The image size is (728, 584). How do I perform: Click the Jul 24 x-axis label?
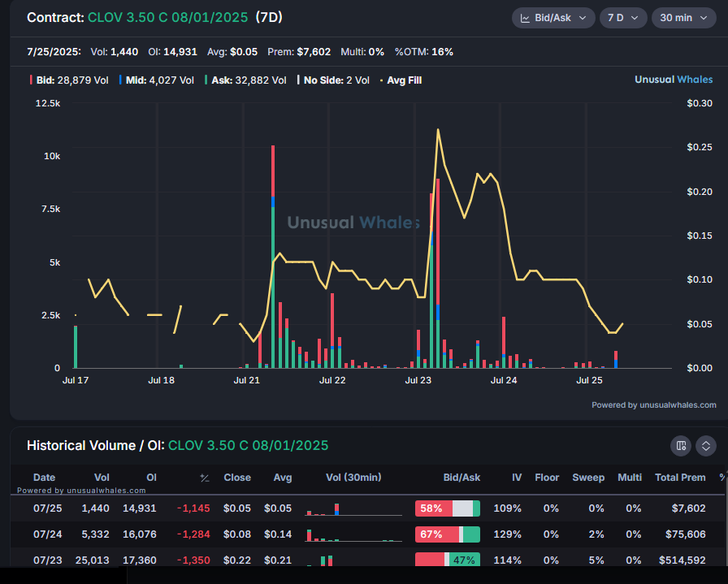[504, 380]
